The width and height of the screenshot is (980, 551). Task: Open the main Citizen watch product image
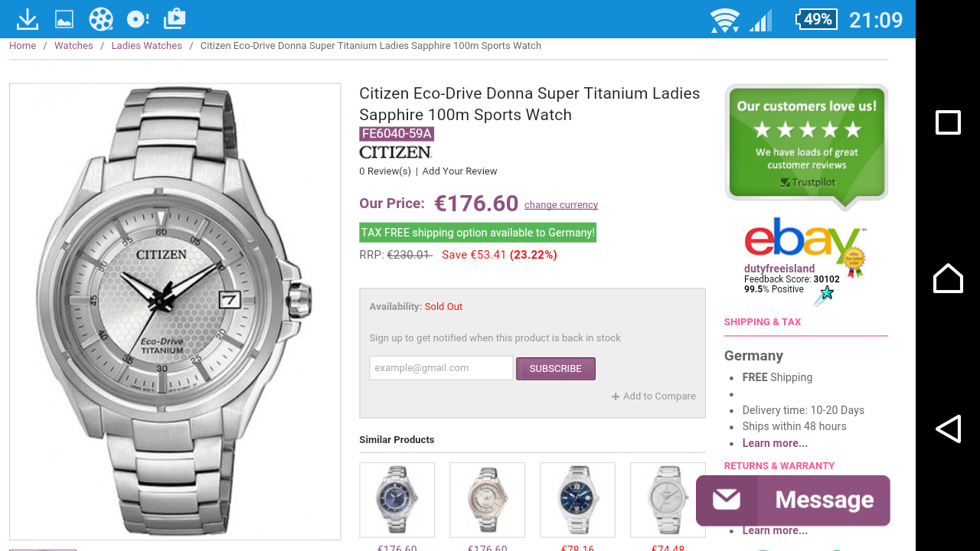click(175, 311)
